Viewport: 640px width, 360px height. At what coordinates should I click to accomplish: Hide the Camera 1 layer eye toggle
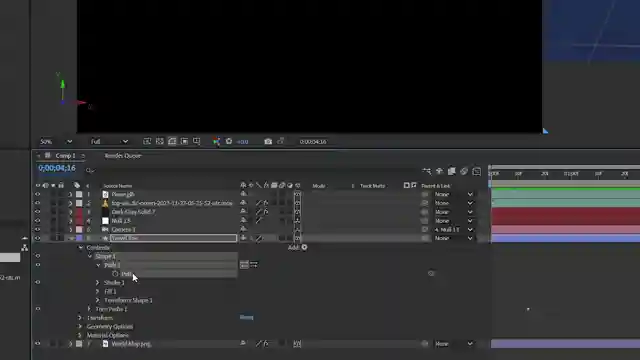(38, 229)
